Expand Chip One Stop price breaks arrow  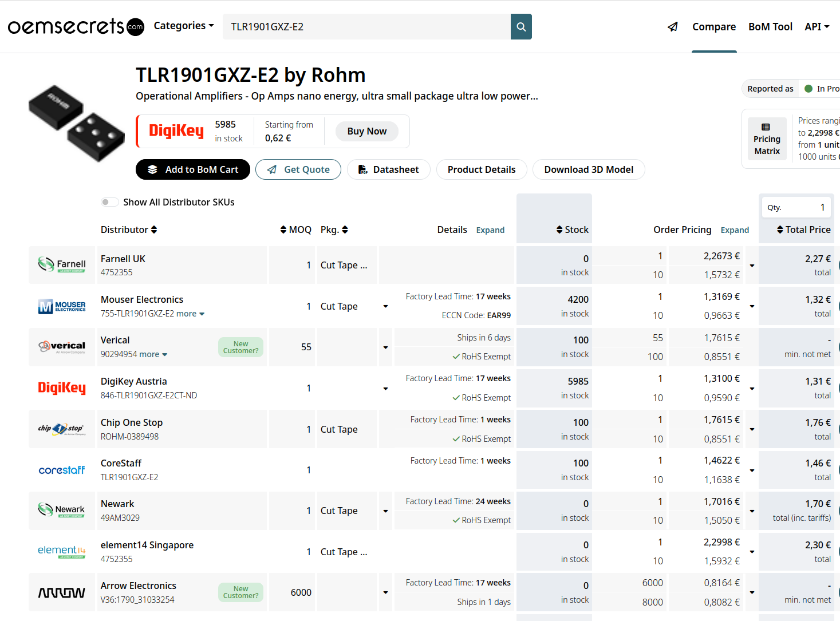pos(752,429)
